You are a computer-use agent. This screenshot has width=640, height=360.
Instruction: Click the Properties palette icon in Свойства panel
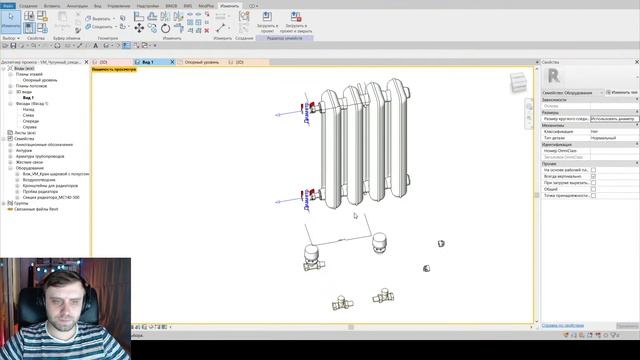point(29,28)
